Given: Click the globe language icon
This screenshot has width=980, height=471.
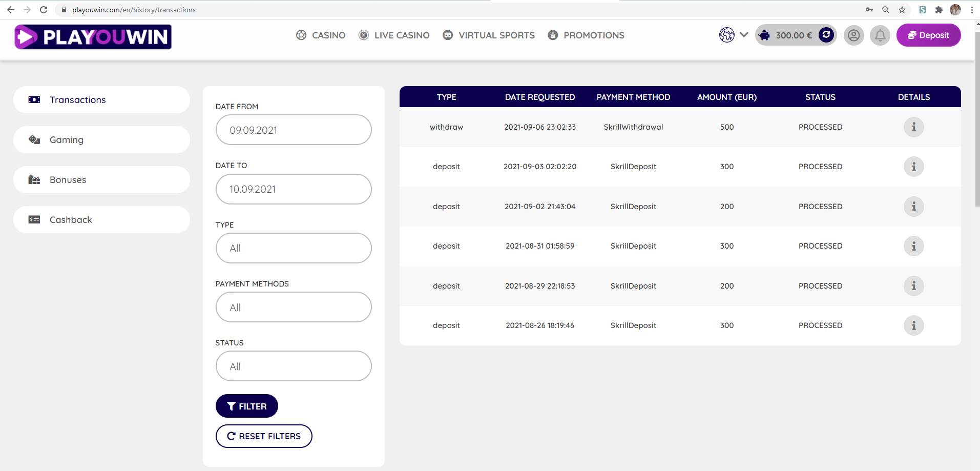Looking at the screenshot, I should pyautogui.click(x=726, y=35).
